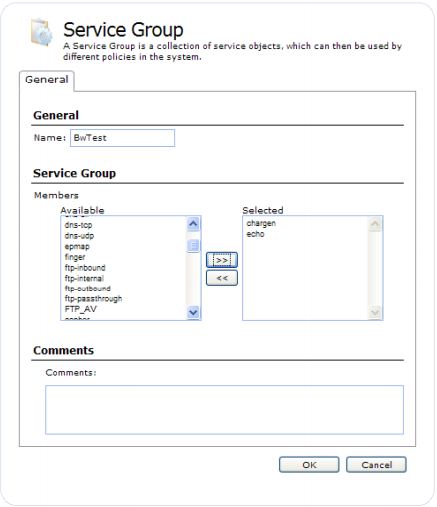Select FTP_AV in Available list
Screen dimensions: 437x507
click(x=81, y=309)
